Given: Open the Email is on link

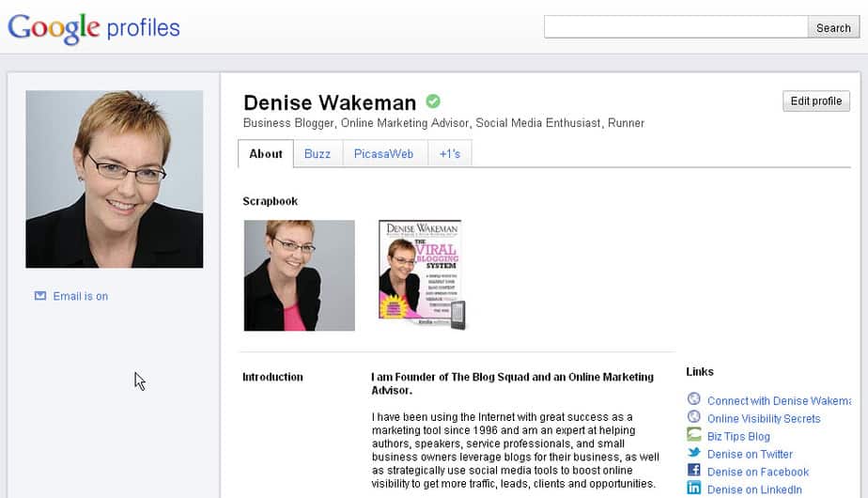Looking at the screenshot, I should pos(80,296).
